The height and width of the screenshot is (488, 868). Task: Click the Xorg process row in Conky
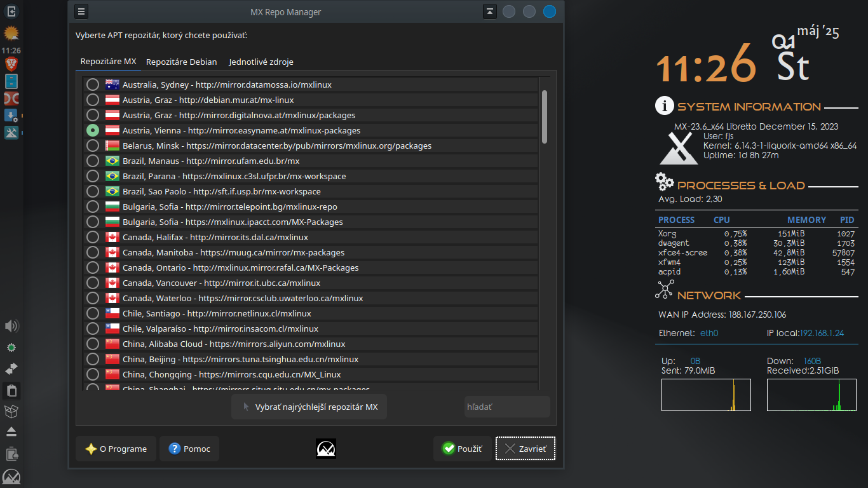pyautogui.click(x=756, y=233)
